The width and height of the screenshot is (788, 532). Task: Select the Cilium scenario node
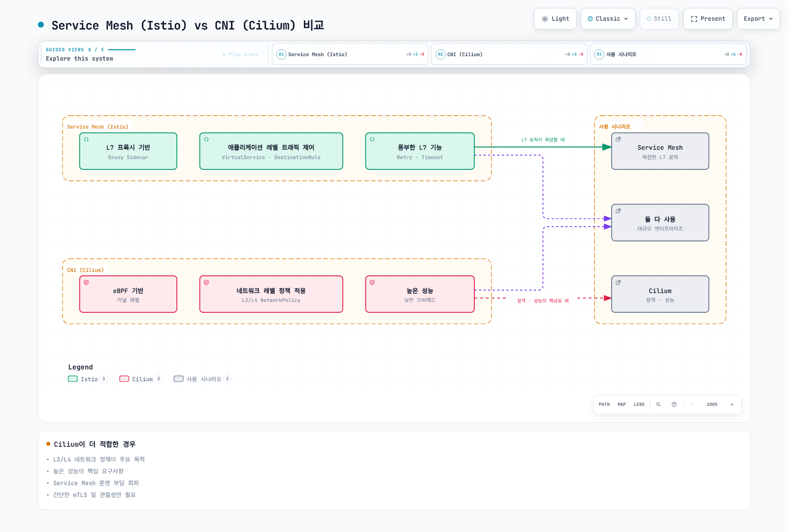(660, 294)
